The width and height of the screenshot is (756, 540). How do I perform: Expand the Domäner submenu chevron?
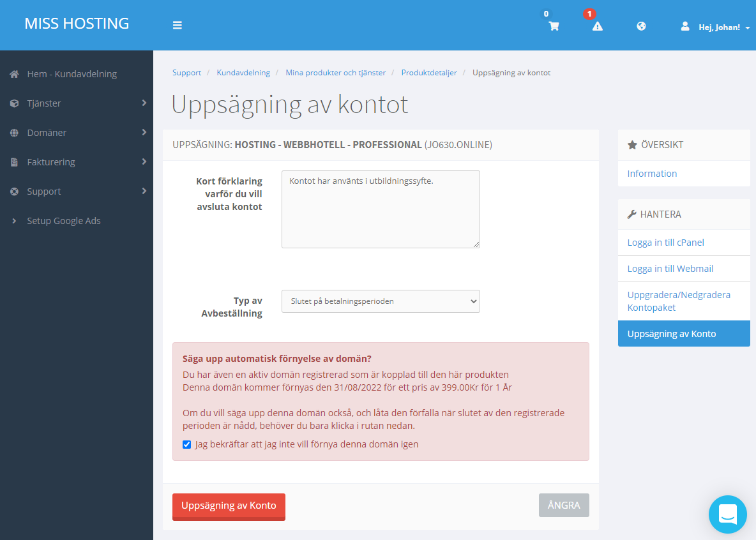[x=144, y=132]
